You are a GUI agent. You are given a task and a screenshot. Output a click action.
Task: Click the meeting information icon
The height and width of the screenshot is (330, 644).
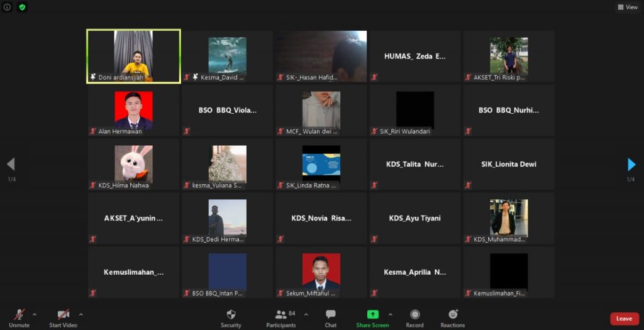coord(8,7)
